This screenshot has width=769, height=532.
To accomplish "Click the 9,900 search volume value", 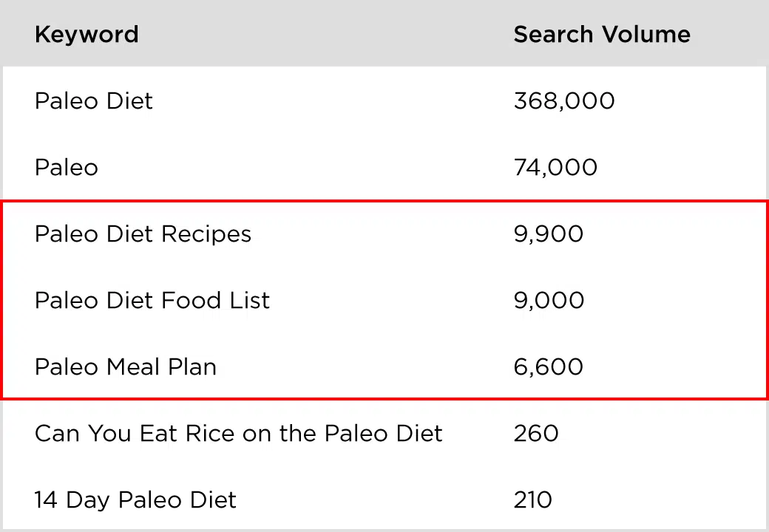I will click(549, 234).
